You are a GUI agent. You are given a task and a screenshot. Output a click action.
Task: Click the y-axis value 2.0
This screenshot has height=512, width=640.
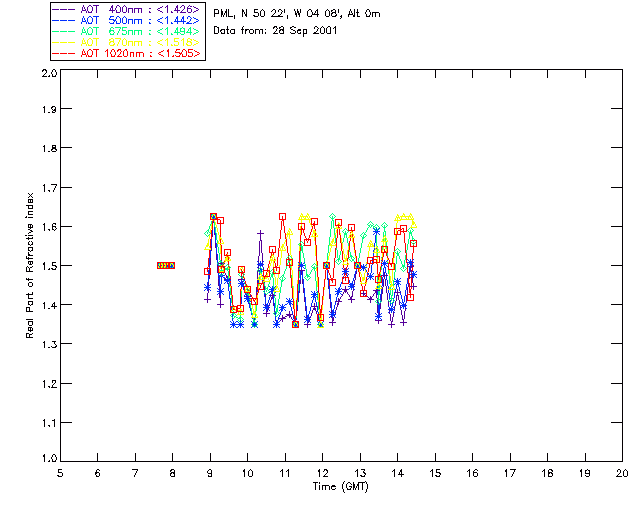[x=49, y=73]
